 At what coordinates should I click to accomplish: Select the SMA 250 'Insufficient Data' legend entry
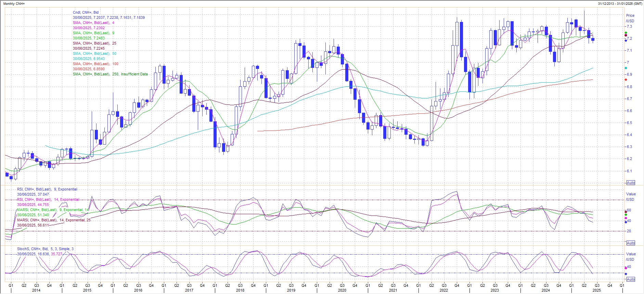click(110, 74)
